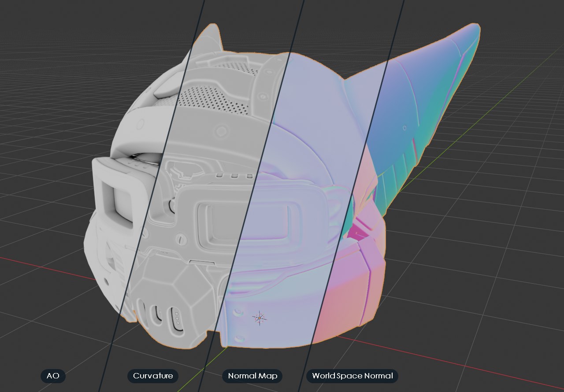Choose the Normal Map label
Screen dimensions: 564x392
(252, 376)
